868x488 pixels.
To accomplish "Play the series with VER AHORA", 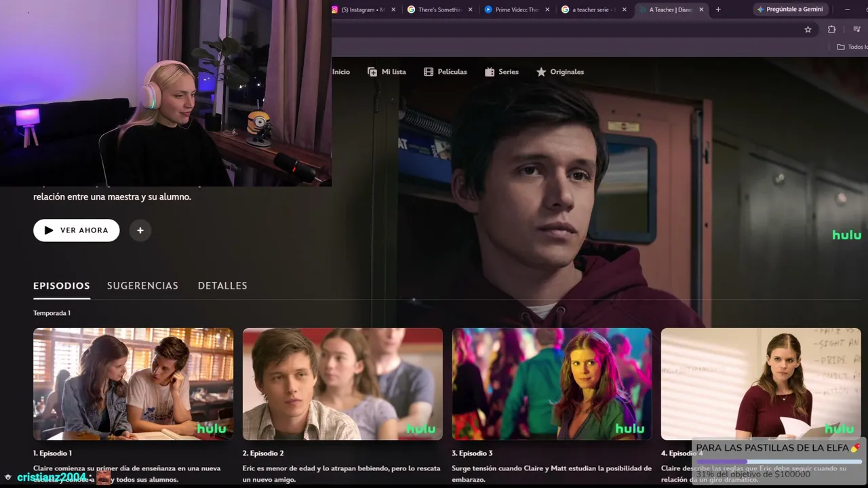I will point(77,230).
